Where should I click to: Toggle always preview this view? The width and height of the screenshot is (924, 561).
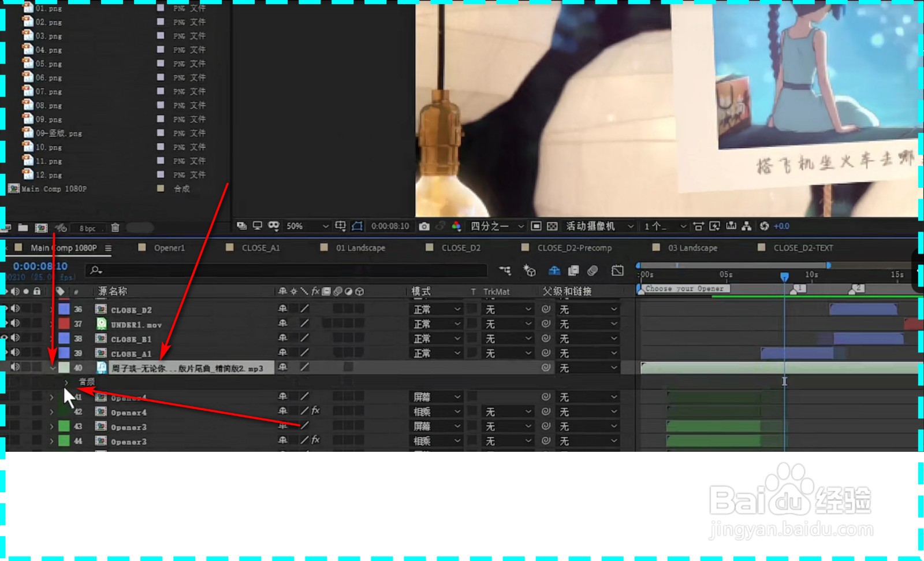click(x=242, y=225)
